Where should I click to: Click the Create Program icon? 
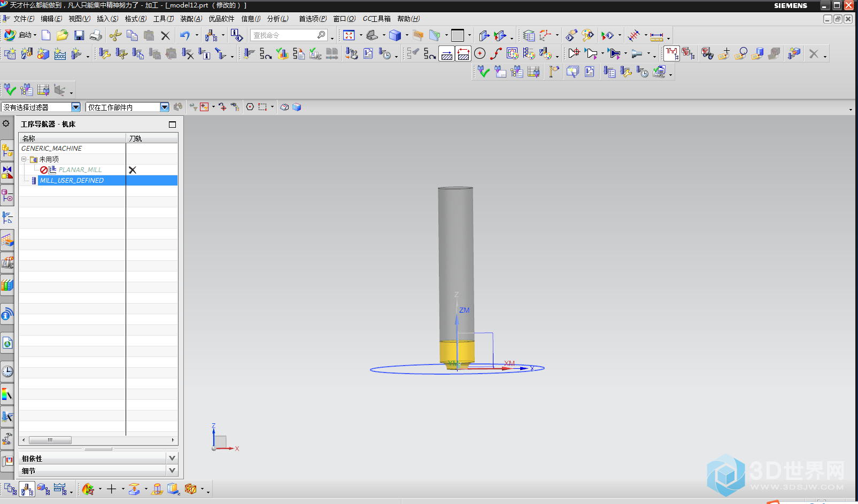[10, 53]
